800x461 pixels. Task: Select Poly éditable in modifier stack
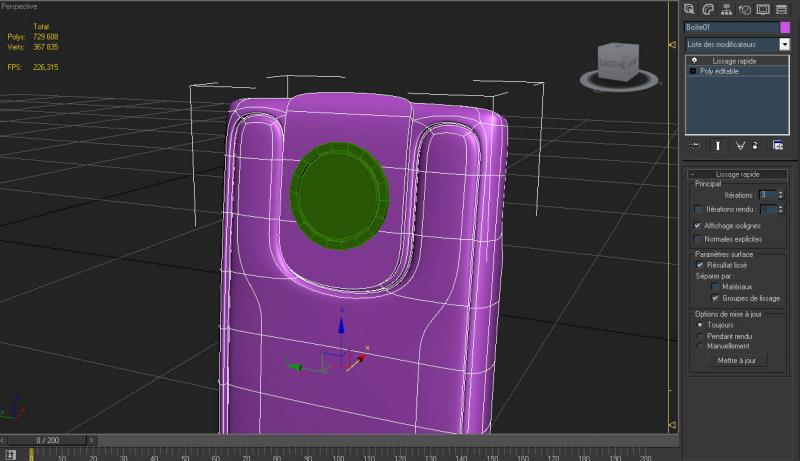720,71
